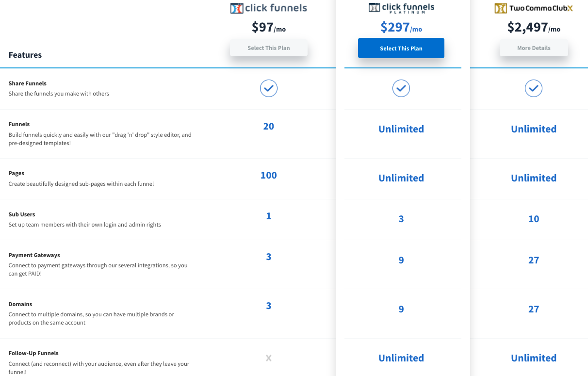The image size is (588, 376).
Task: Click Share Funnels checkmark in Two Comma Club
Action: tap(534, 88)
